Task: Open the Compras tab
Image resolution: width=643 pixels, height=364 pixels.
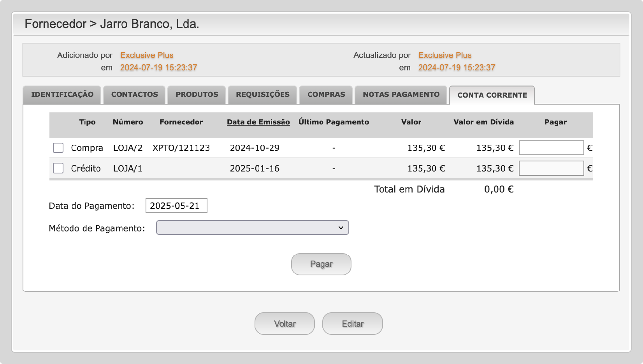Action: (x=326, y=94)
